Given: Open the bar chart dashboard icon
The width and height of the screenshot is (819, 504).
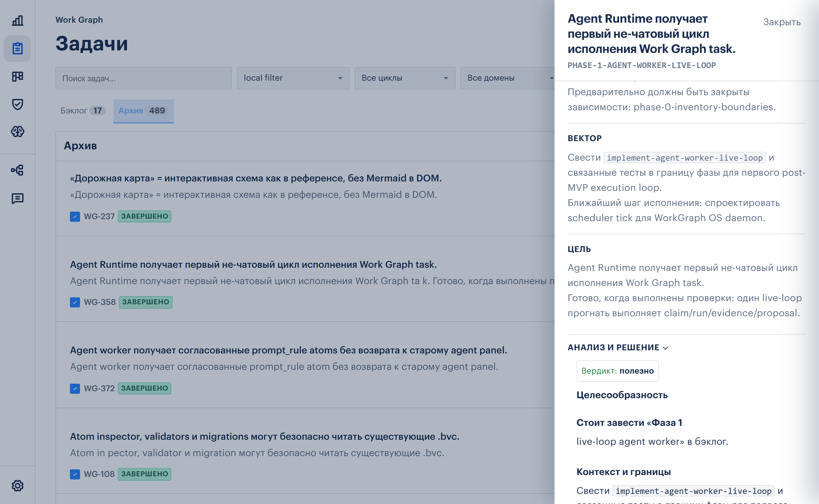Looking at the screenshot, I should [x=17, y=20].
